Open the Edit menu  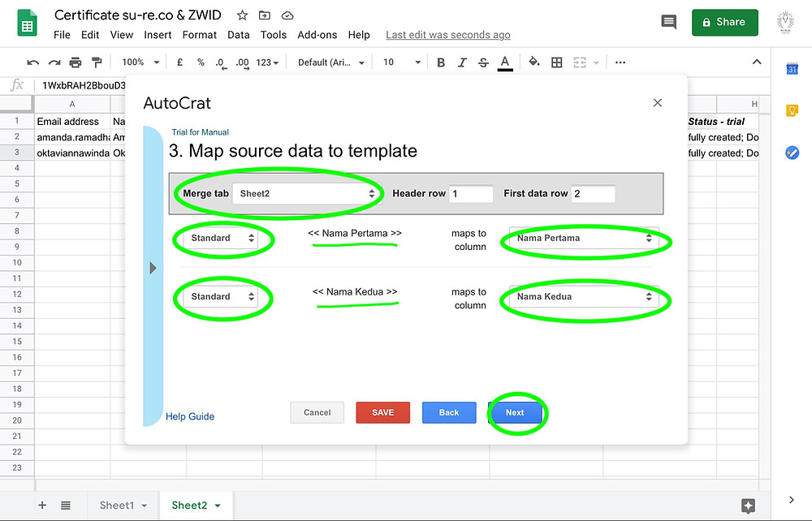[90, 35]
